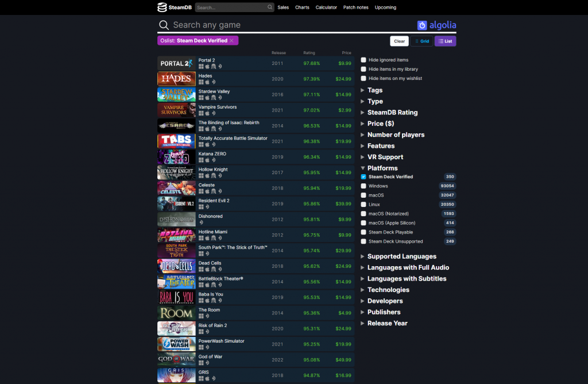This screenshot has width=588, height=384.
Task: Click macOS apple icon under Hades
Action: [x=207, y=82]
